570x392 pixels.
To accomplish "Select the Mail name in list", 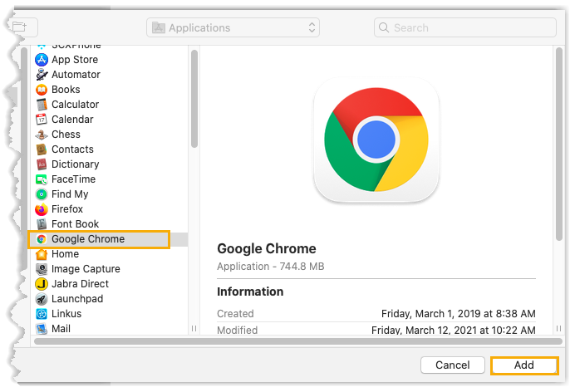I will [61, 329].
